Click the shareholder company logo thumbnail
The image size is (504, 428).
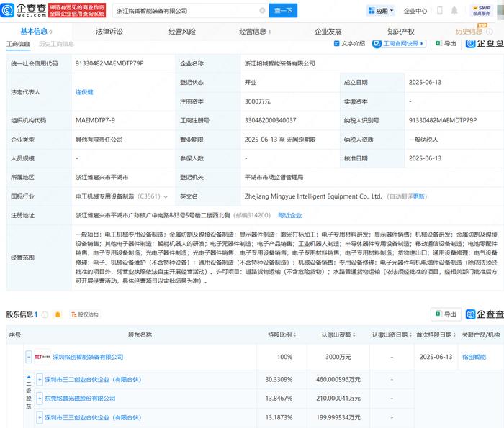pos(42,357)
